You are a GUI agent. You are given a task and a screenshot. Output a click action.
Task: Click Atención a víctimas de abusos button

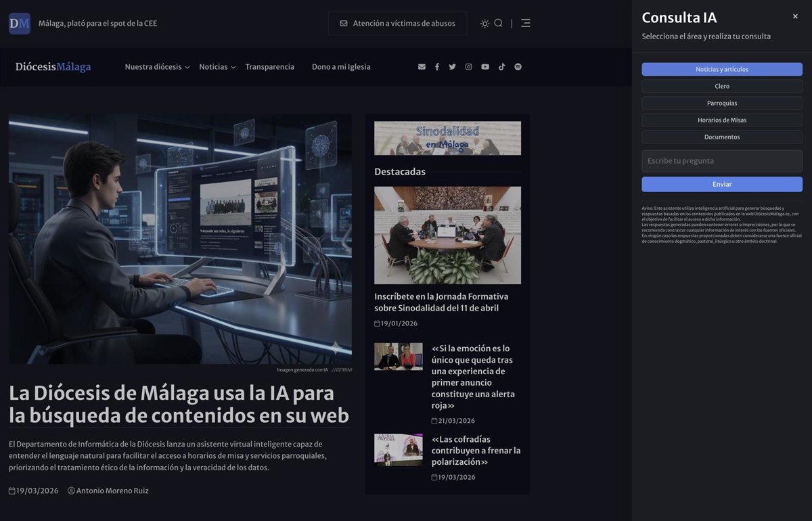[397, 23]
